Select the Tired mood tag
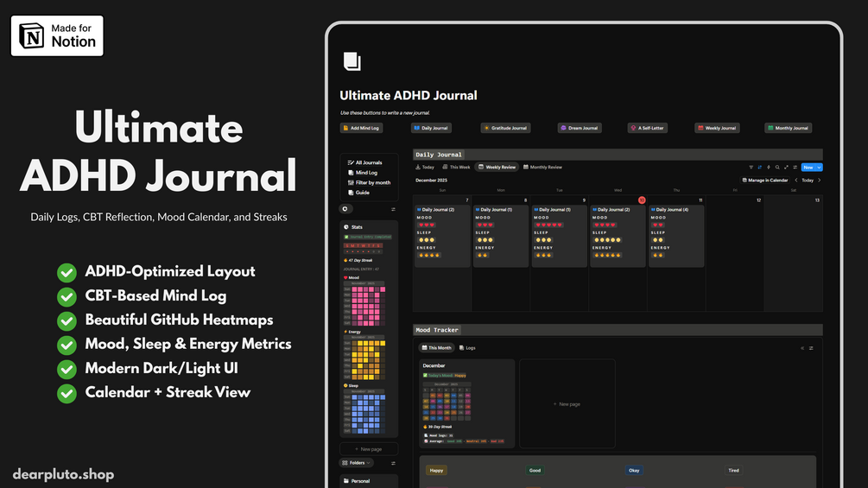Viewport: 868px width, 488px height. tap(733, 471)
